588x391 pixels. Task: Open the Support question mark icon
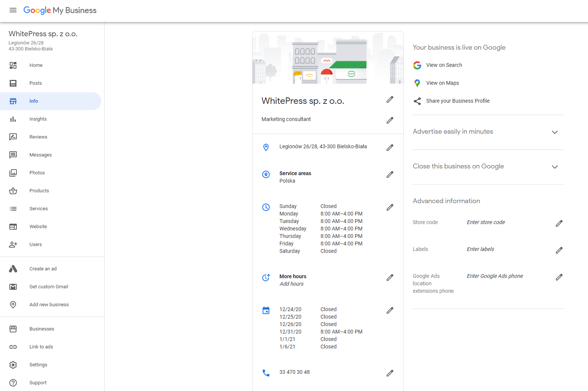[x=13, y=383]
